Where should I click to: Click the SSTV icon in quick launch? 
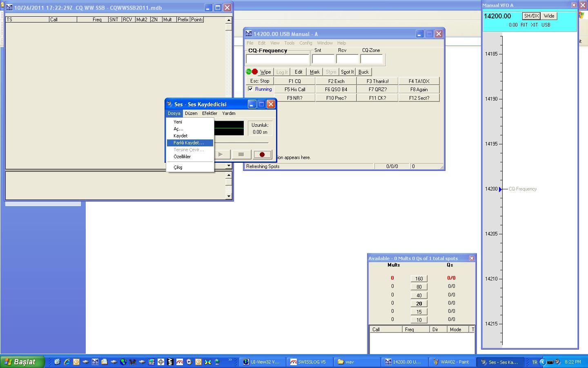[151, 362]
